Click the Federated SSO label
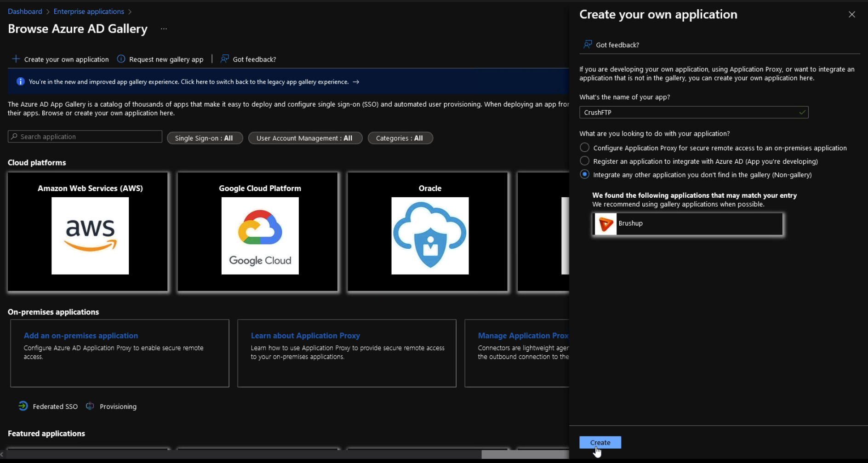868x463 pixels. pos(55,406)
